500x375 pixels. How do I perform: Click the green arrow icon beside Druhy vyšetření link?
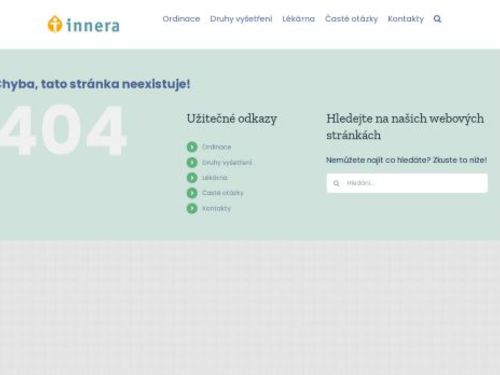(192, 162)
